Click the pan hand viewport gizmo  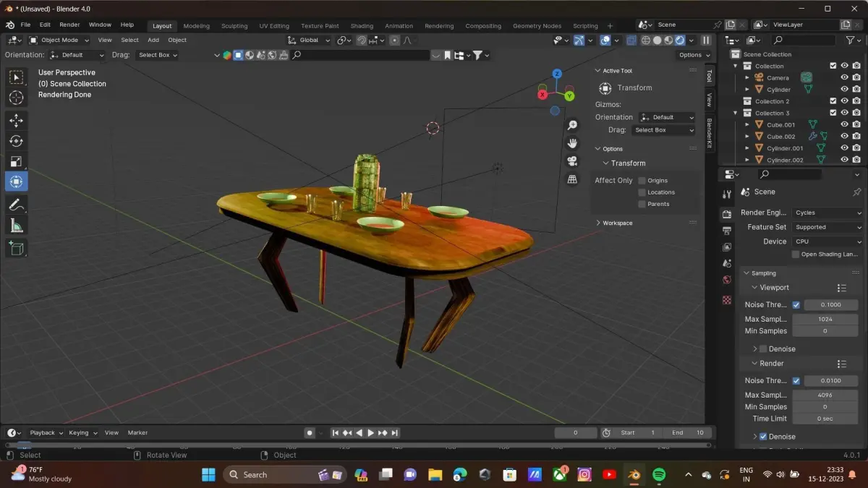(x=572, y=143)
